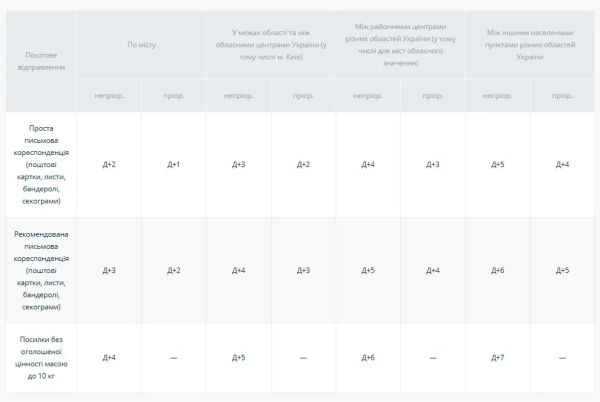
Task: Click the dash under "По місту" in Посилки row
Action: click(173, 357)
